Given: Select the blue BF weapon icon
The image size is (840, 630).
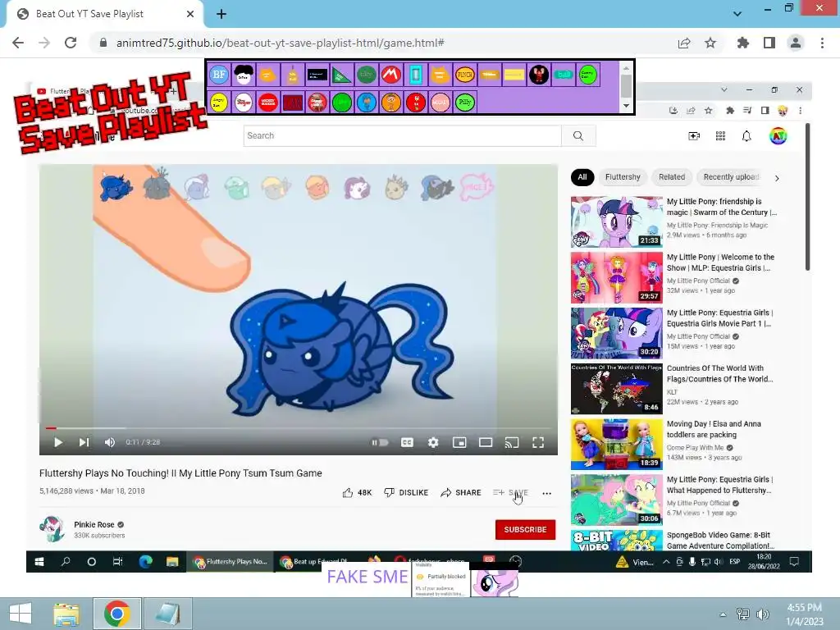Looking at the screenshot, I should [x=219, y=75].
